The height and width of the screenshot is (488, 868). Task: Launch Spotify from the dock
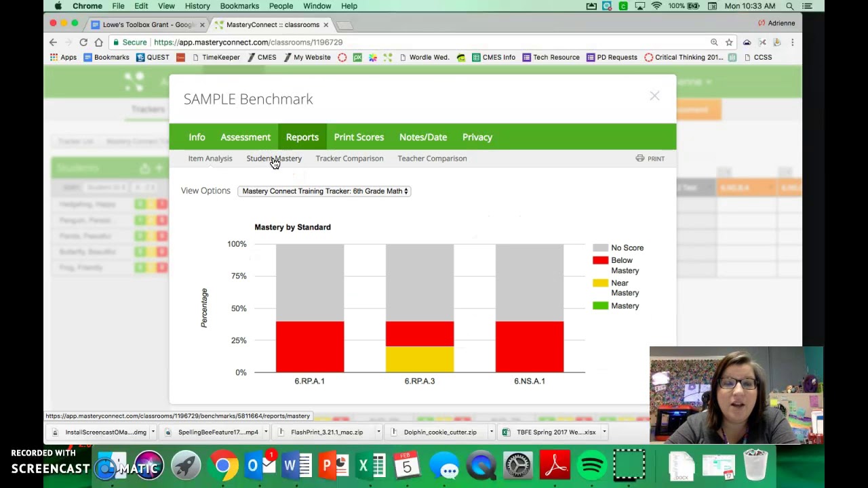[592, 466]
